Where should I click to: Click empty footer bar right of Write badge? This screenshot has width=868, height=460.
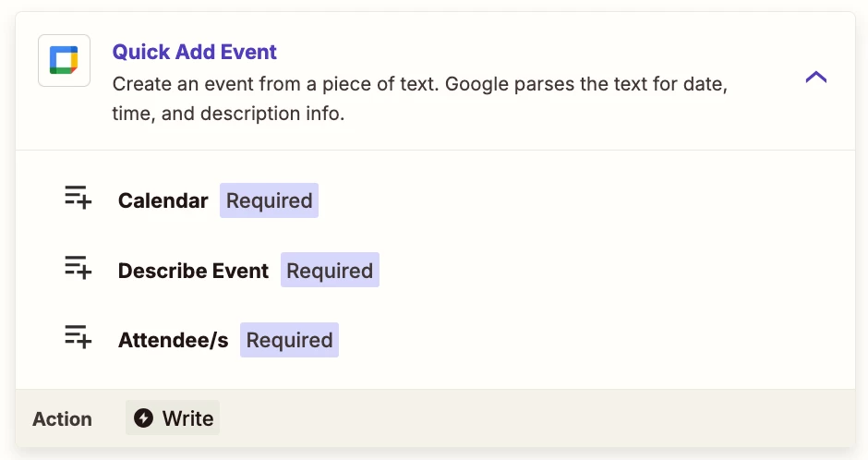tap(537, 418)
